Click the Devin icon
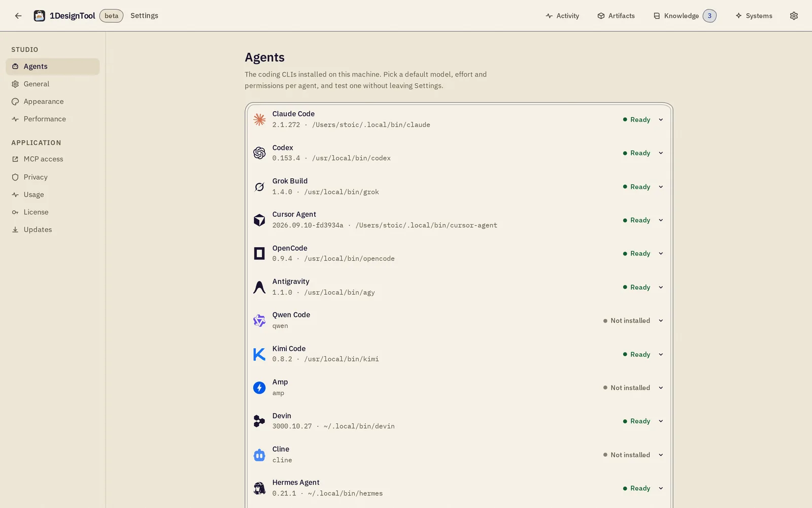Screen dimensions: 812x508 [x=259, y=421]
